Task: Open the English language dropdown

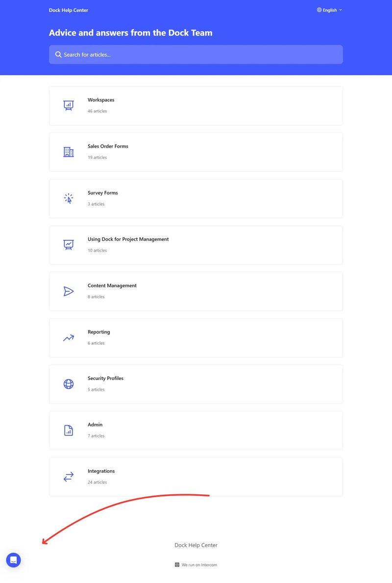Action: click(329, 10)
